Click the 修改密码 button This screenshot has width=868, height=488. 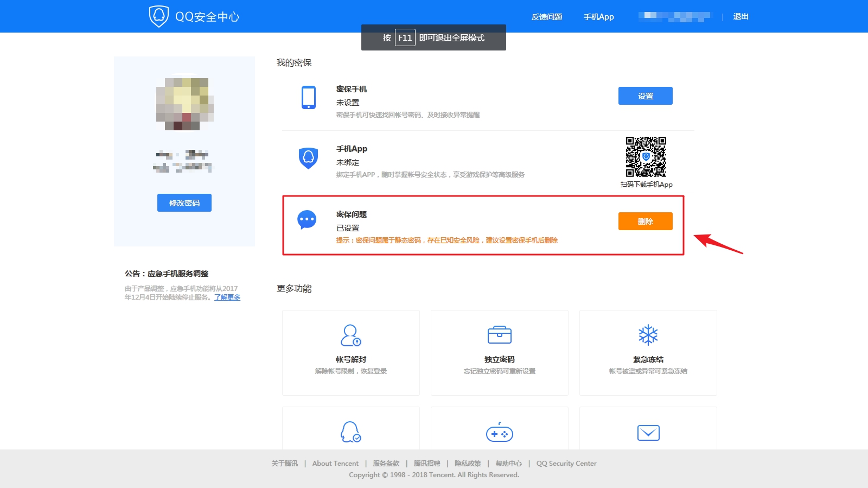click(x=184, y=203)
